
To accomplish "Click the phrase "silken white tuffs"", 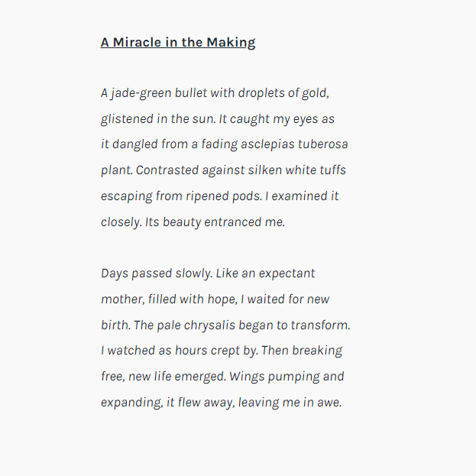I will coord(296,170).
